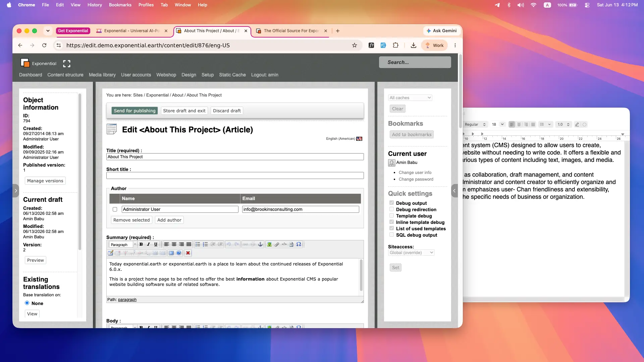Image resolution: width=644 pixels, height=362 pixels.
Task: Click the Discard draft button
Action: pos(227,111)
